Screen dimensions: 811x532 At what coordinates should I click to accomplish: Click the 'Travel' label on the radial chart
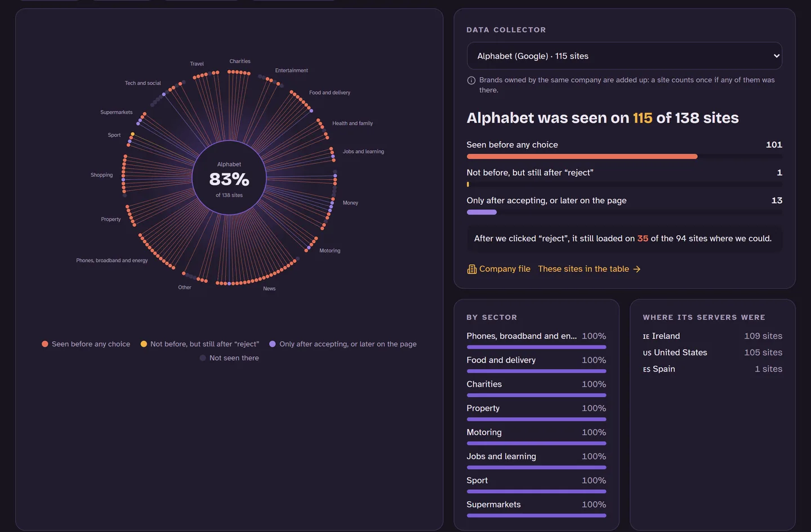(x=197, y=64)
